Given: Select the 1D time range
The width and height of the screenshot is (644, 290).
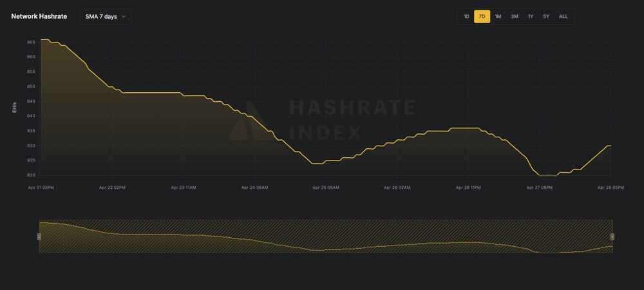Looking at the screenshot, I should tap(466, 16).
